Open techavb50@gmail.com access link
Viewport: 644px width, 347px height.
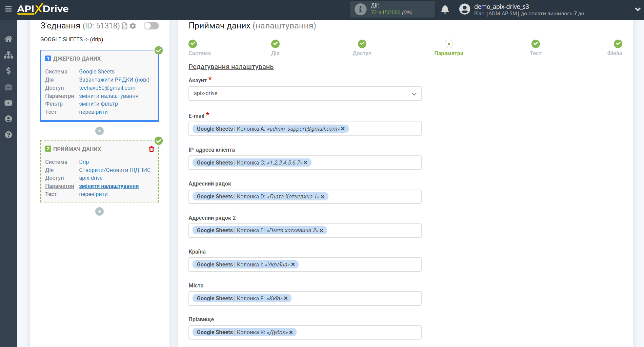coord(107,88)
